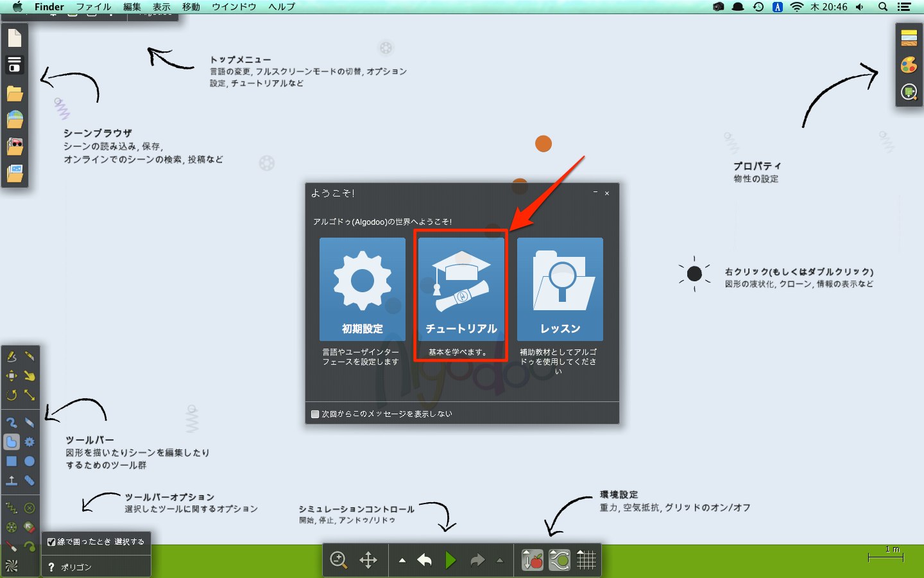This screenshot has width=924, height=578.
Task: Open the レッスン lessons card
Action: [x=560, y=289]
